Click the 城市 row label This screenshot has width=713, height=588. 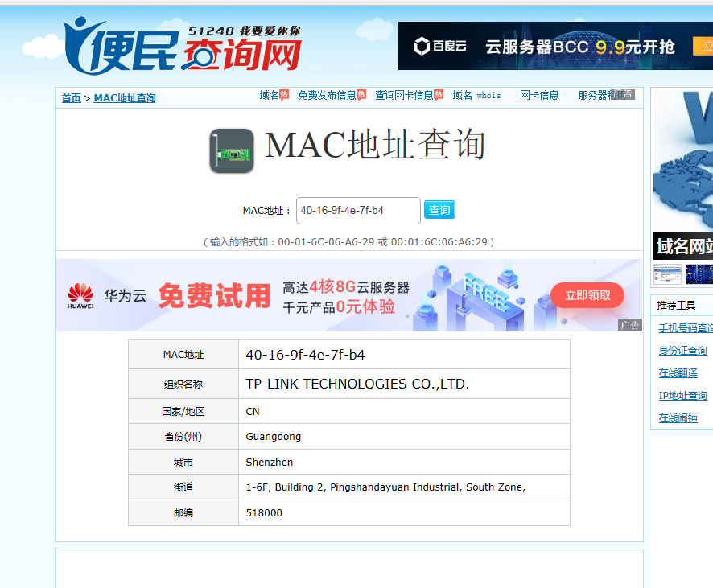[x=183, y=463]
